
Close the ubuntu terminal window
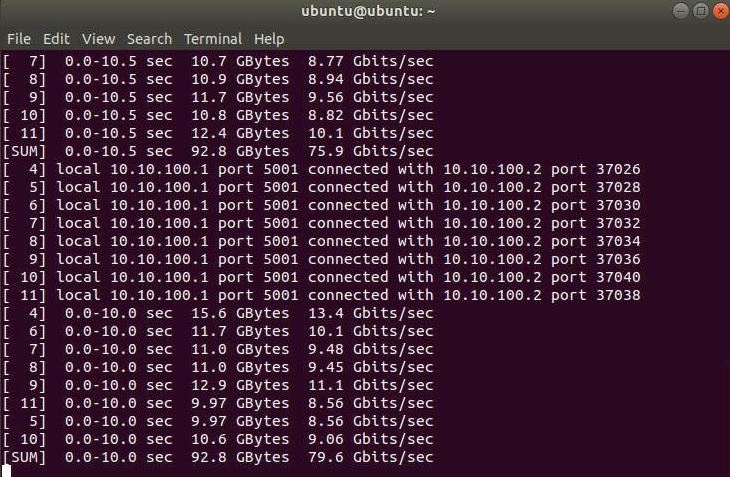(719, 12)
